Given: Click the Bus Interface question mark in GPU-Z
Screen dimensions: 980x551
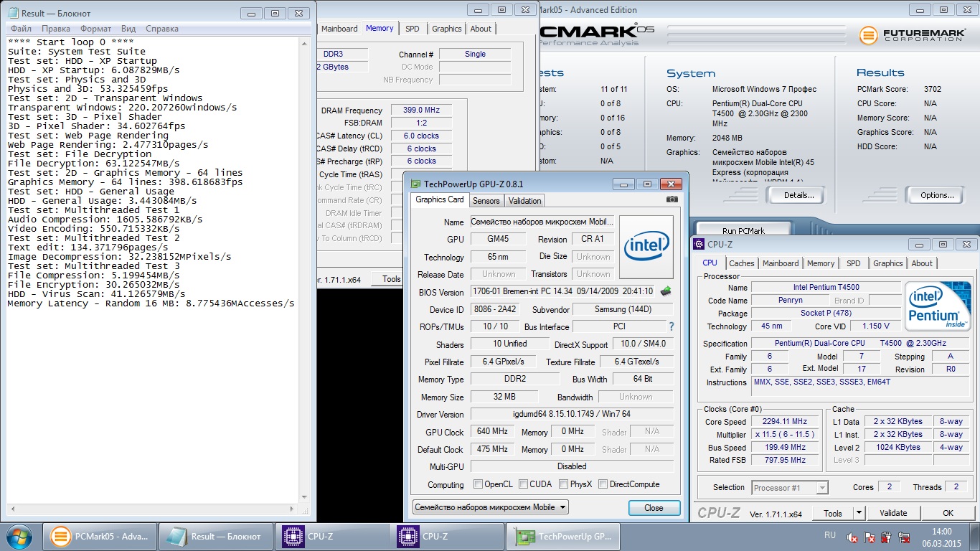Looking at the screenshot, I should [672, 326].
